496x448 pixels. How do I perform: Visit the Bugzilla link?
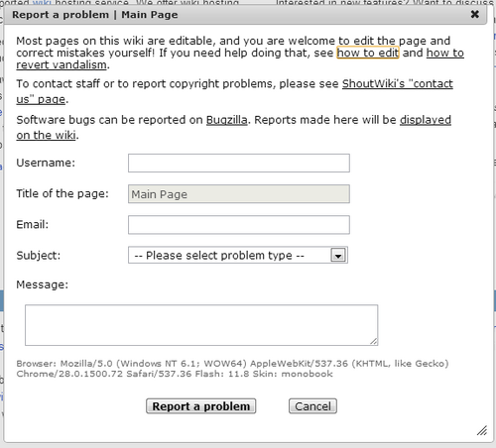point(227,120)
